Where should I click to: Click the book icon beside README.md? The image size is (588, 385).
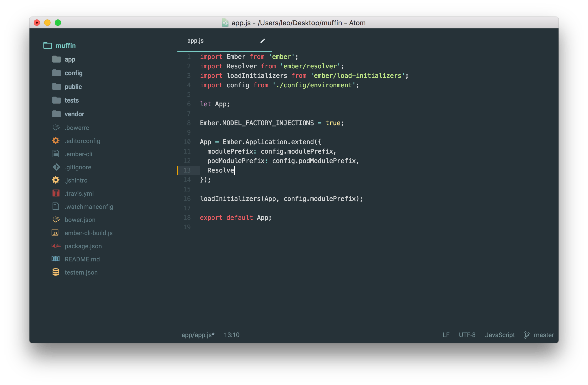tap(56, 259)
